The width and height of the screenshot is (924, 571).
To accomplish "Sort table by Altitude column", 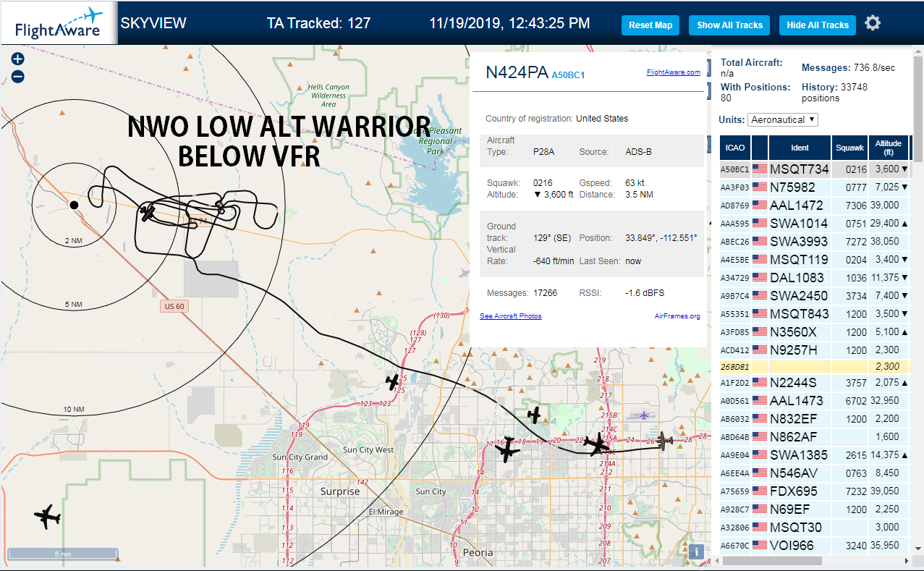I will (888, 148).
